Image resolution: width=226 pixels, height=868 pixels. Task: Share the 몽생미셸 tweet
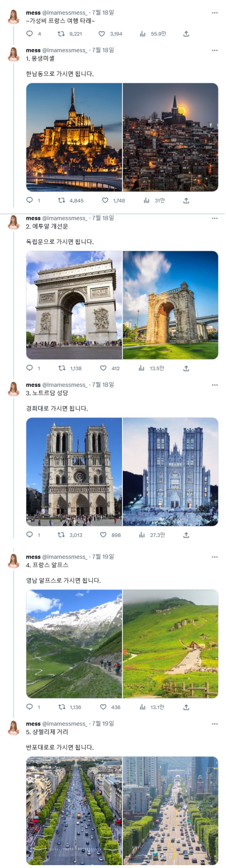coord(186,200)
